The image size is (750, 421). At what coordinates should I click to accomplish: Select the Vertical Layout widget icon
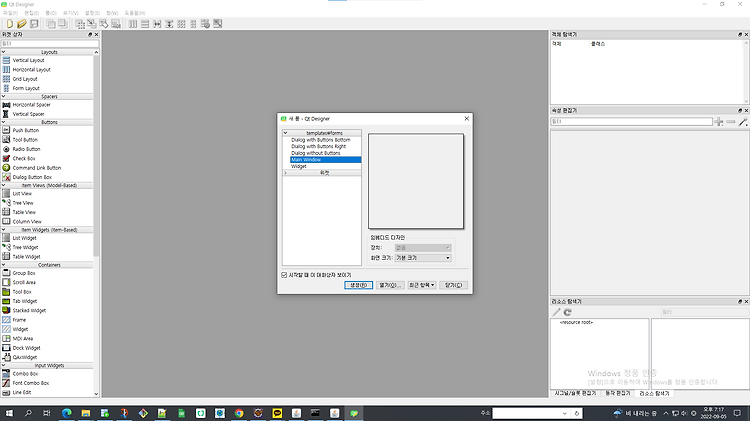pyautogui.click(x=6, y=60)
